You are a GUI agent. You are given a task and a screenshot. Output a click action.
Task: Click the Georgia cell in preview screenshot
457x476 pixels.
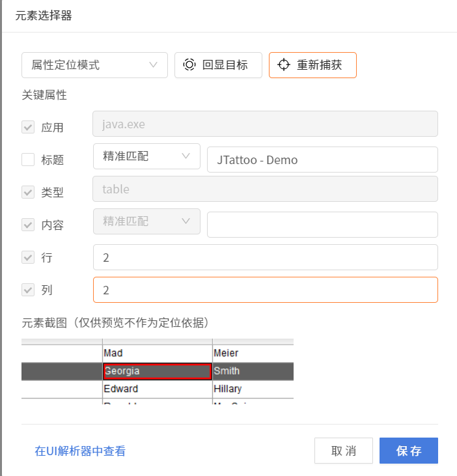tap(157, 371)
